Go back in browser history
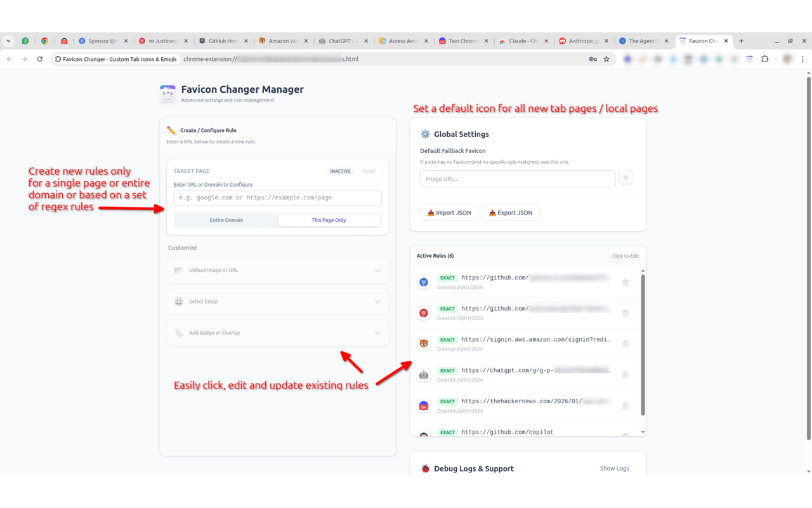The width and height of the screenshot is (812, 508). 9,59
